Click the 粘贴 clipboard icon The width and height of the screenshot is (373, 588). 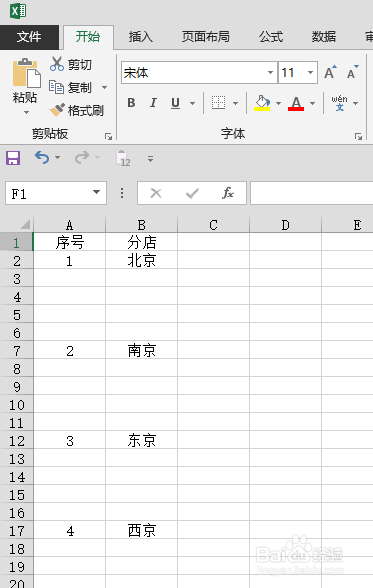coord(26,74)
